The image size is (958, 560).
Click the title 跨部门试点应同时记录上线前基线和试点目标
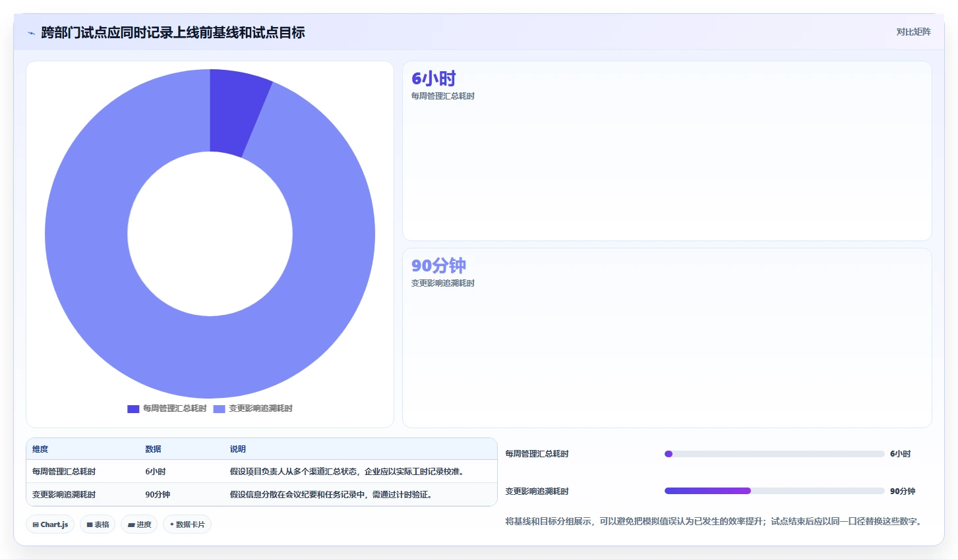coord(173,32)
